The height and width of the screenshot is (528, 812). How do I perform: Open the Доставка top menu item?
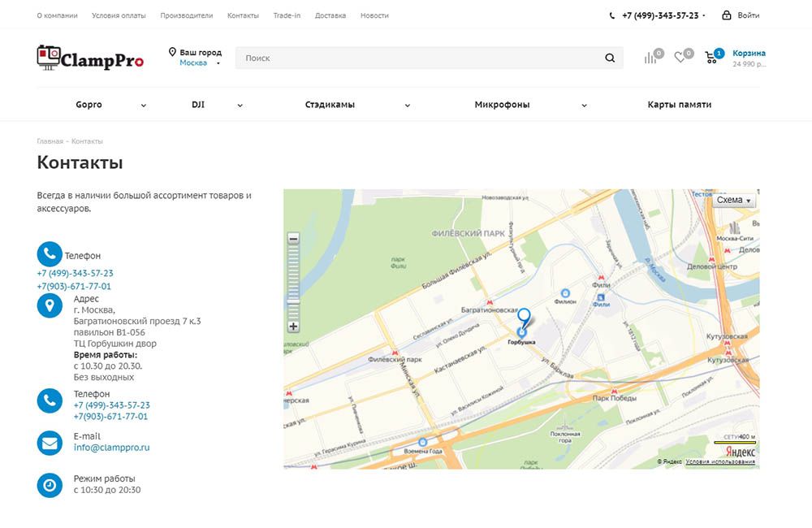330,15
